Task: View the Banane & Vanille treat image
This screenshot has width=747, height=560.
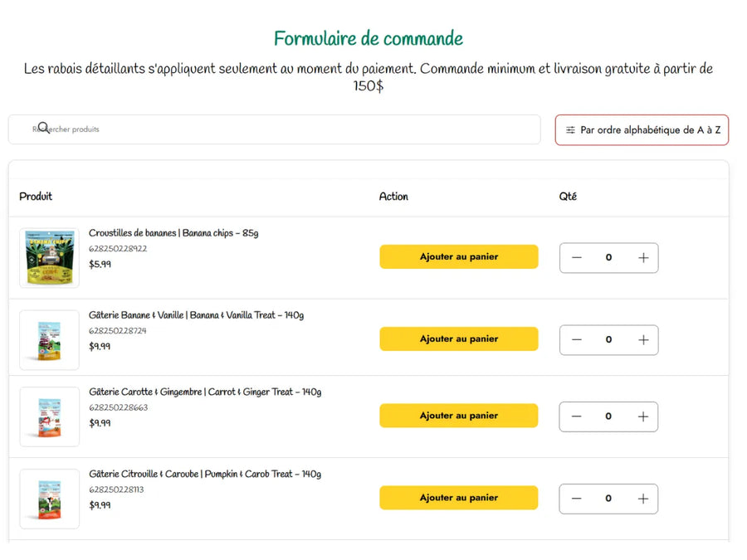Action: click(x=50, y=340)
